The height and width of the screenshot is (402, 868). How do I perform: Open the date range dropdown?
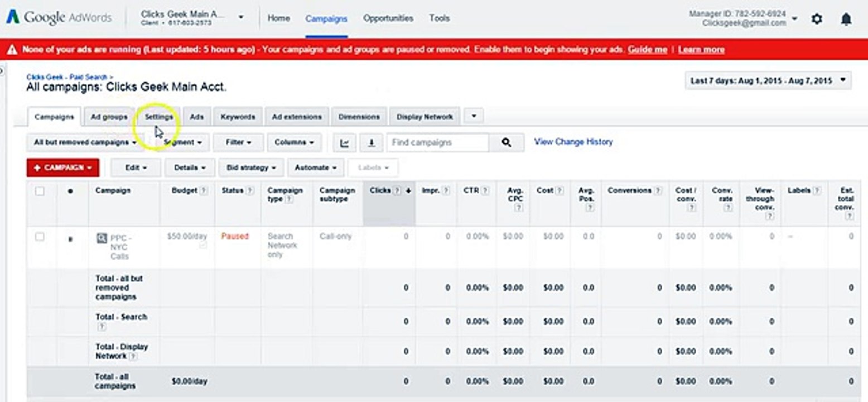click(768, 81)
